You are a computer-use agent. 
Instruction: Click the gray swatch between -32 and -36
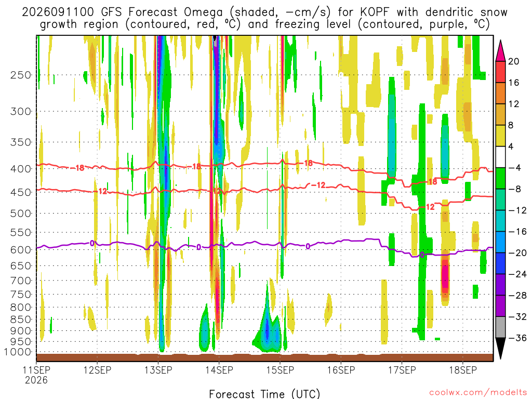tap(500, 327)
